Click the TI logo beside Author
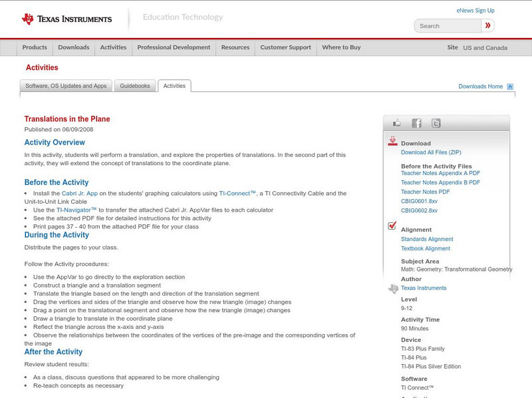Image resolution: width=532 pixels, height=398 pixels. (393, 289)
